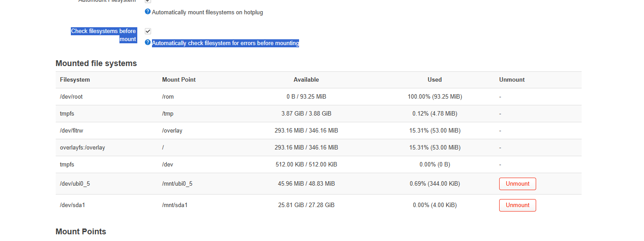Click the Filesystem column header
644x241 pixels.
tap(75, 80)
